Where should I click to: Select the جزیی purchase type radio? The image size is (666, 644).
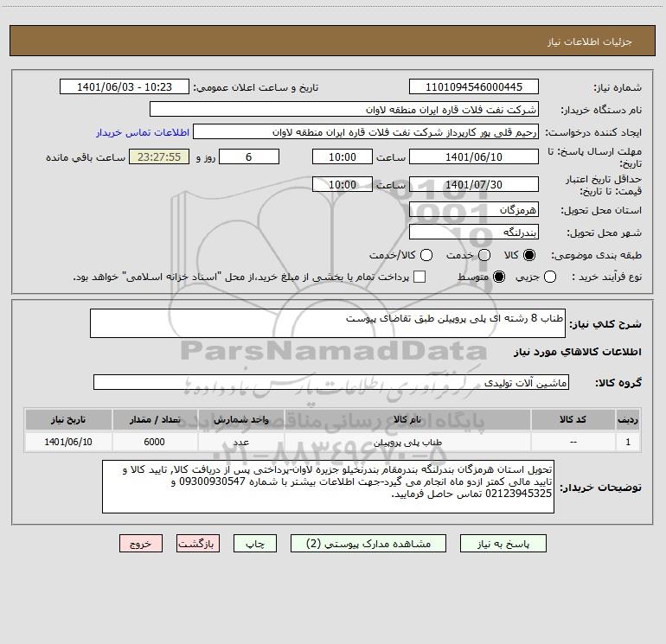click(x=549, y=277)
